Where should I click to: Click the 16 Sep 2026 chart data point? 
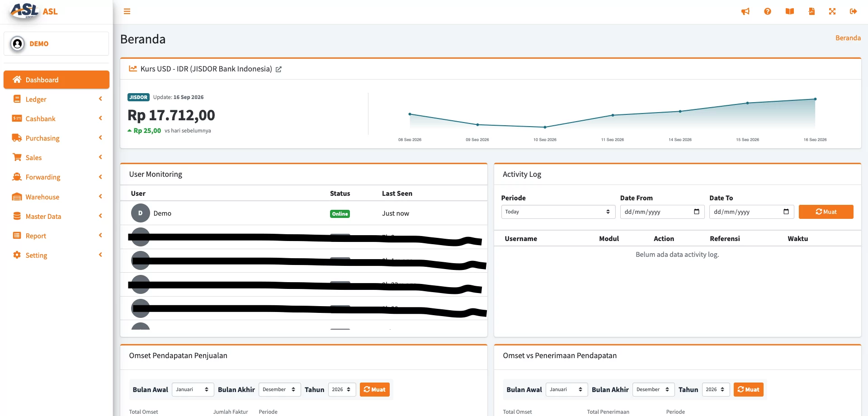click(815, 99)
